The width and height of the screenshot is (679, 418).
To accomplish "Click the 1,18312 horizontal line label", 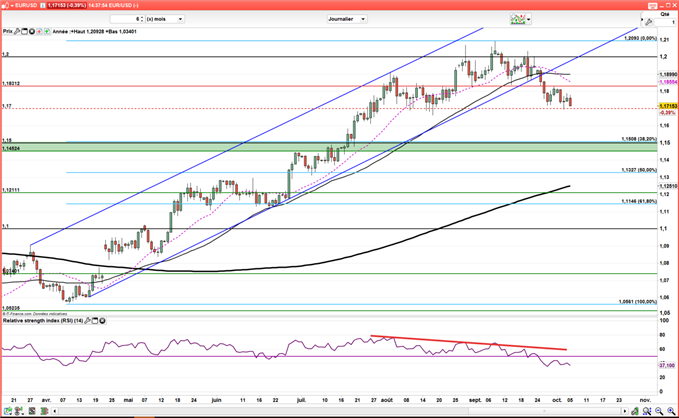I will 11,83.
